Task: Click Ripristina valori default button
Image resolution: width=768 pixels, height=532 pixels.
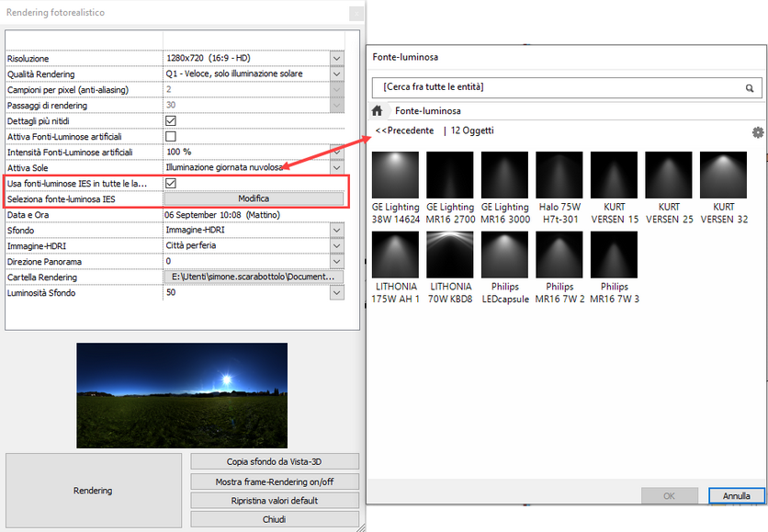Action: (275, 501)
